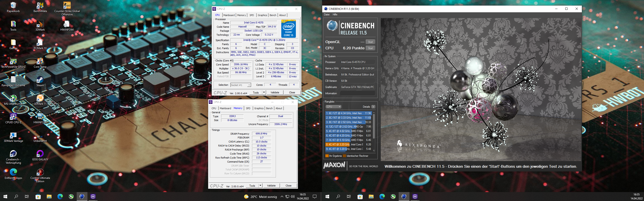This screenshot has width=644, height=201.
Task: Select the BenchMate desktop shortcut
Action: (x=40, y=7)
